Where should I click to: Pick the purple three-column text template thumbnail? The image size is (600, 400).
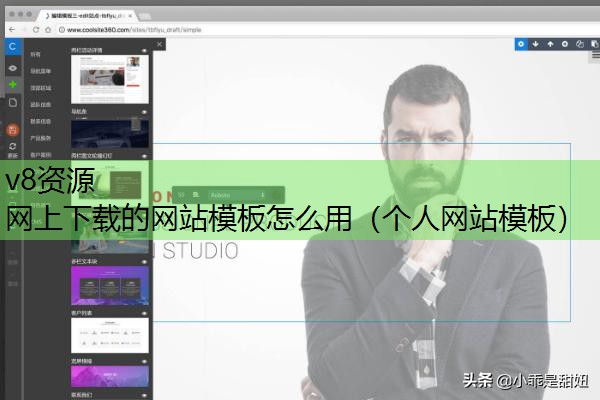[110, 286]
